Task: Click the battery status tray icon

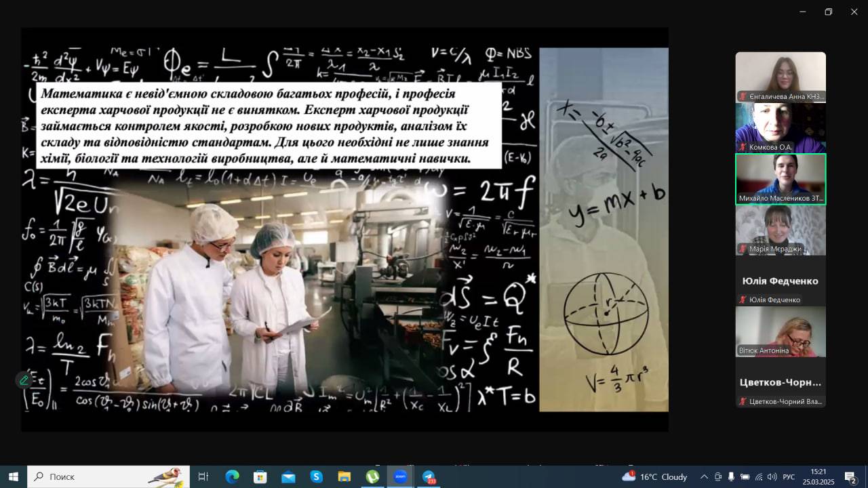Action: click(745, 476)
